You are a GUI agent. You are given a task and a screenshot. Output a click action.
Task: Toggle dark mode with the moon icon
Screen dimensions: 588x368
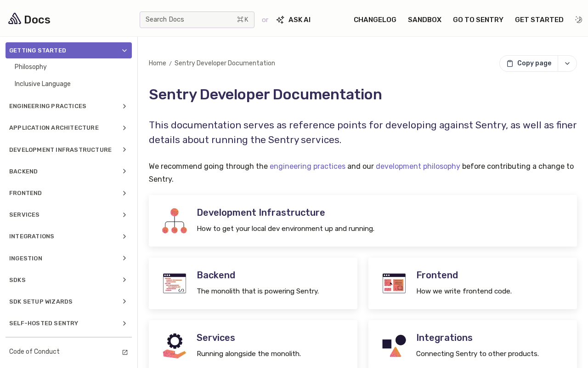pyautogui.click(x=578, y=19)
